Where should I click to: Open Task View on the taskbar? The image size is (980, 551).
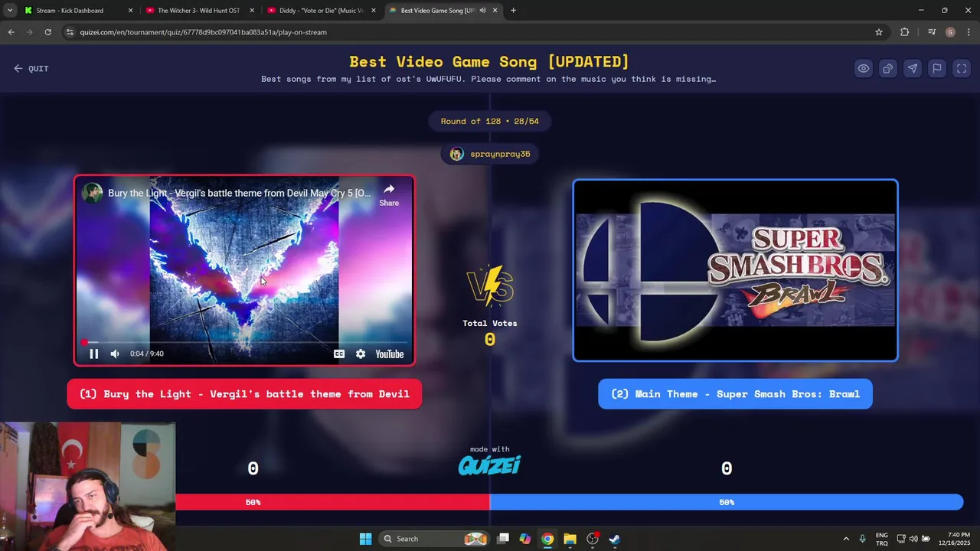503,539
